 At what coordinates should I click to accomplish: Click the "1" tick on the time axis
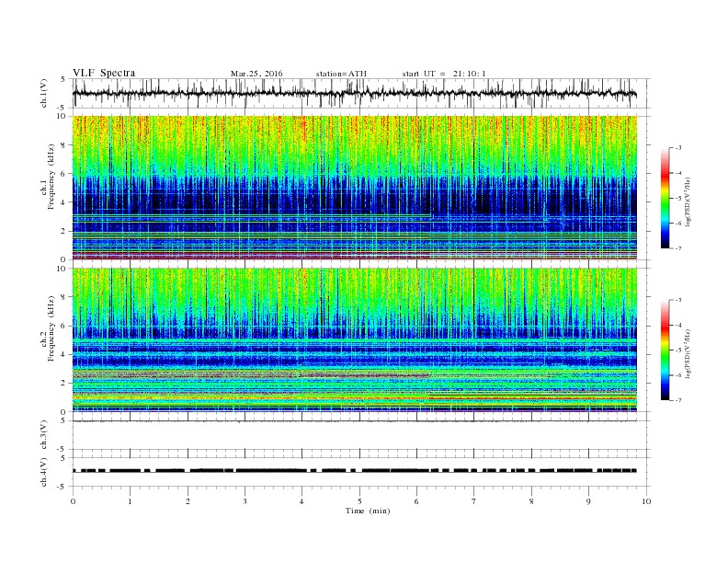pyautogui.click(x=130, y=501)
